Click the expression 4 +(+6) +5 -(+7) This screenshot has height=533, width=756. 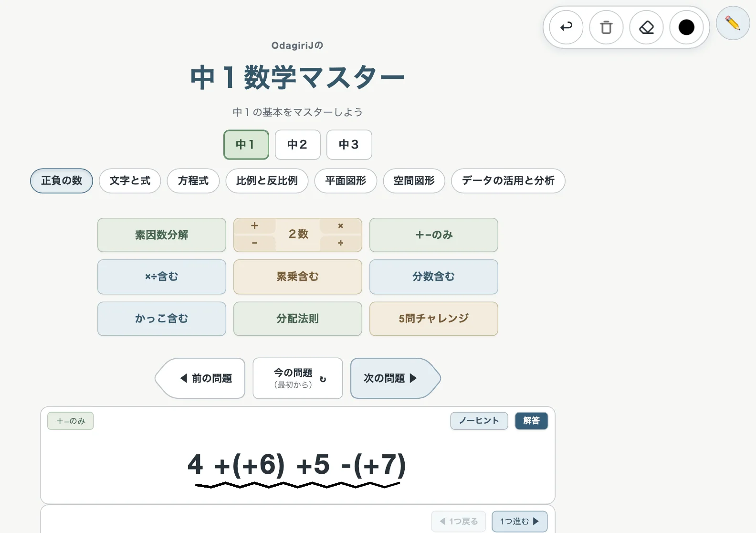point(297,464)
